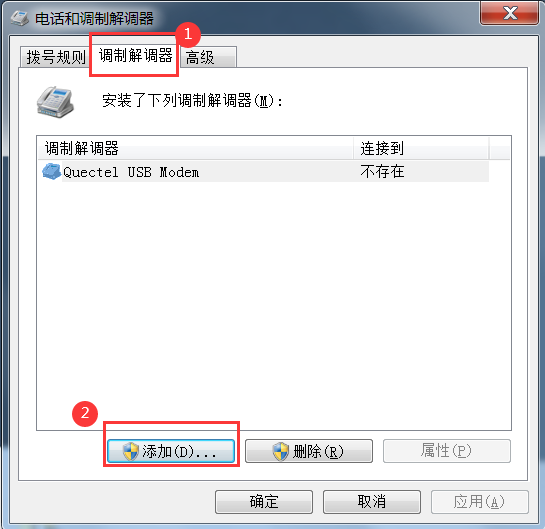Click the 不存在 cell in the modem row

[x=382, y=172]
